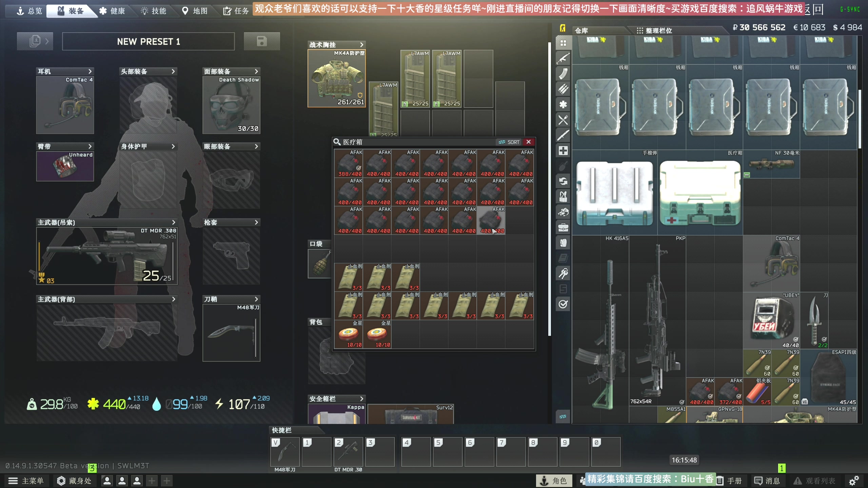Open the 手册 handbook
Image resolution: width=868 pixels, height=488 pixels.
[x=729, y=481]
